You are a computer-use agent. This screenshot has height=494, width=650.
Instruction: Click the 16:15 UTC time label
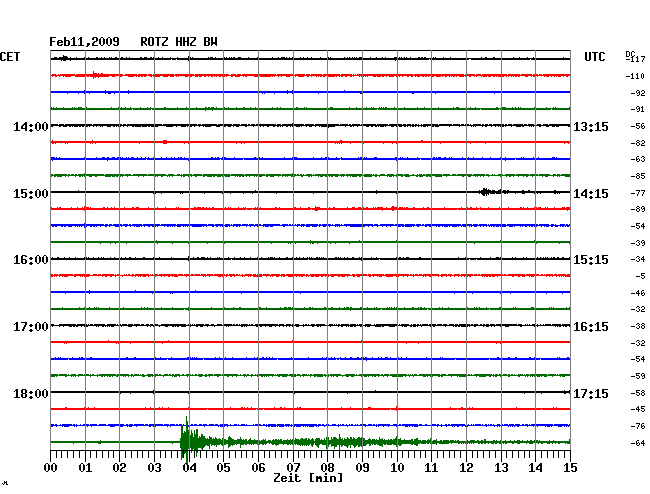tap(591, 327)
